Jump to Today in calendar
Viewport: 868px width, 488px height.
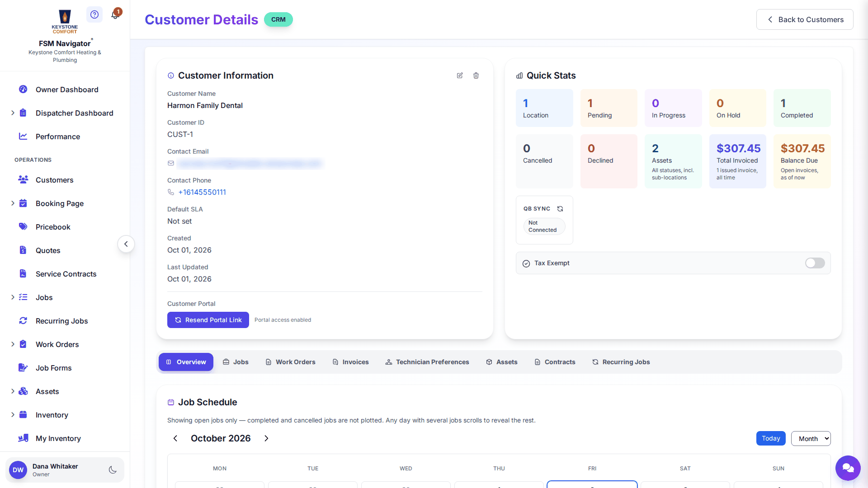point(771,438)
